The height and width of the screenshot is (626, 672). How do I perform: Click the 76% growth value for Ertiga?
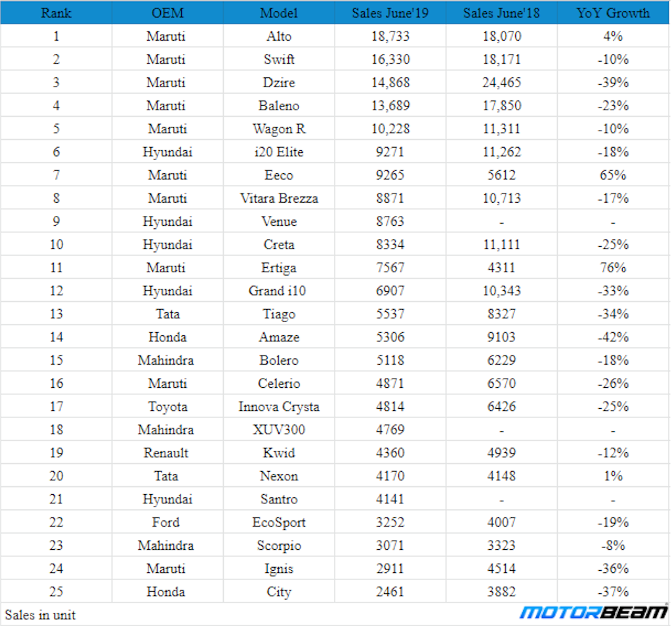pyautogui.click(x=614, y=267)
